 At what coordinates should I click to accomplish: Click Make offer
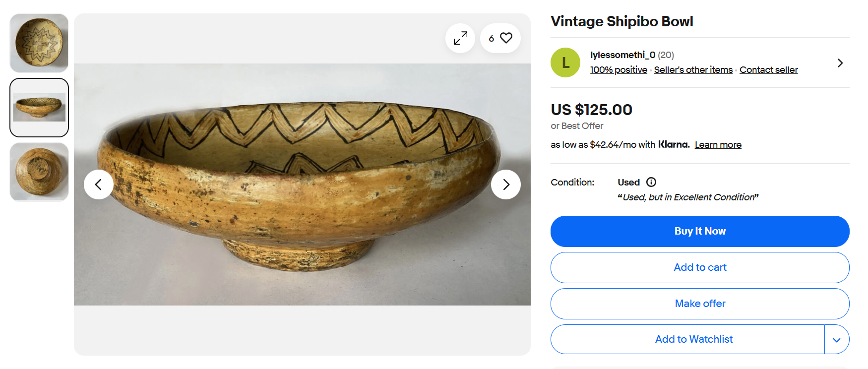coord(699,304)
